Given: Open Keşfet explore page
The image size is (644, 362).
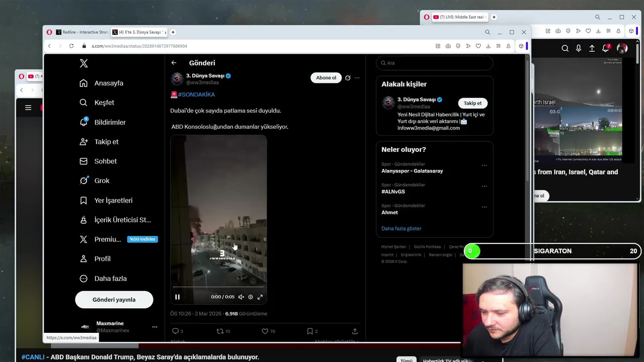Looking at the screenshot, I should [97, 103].
